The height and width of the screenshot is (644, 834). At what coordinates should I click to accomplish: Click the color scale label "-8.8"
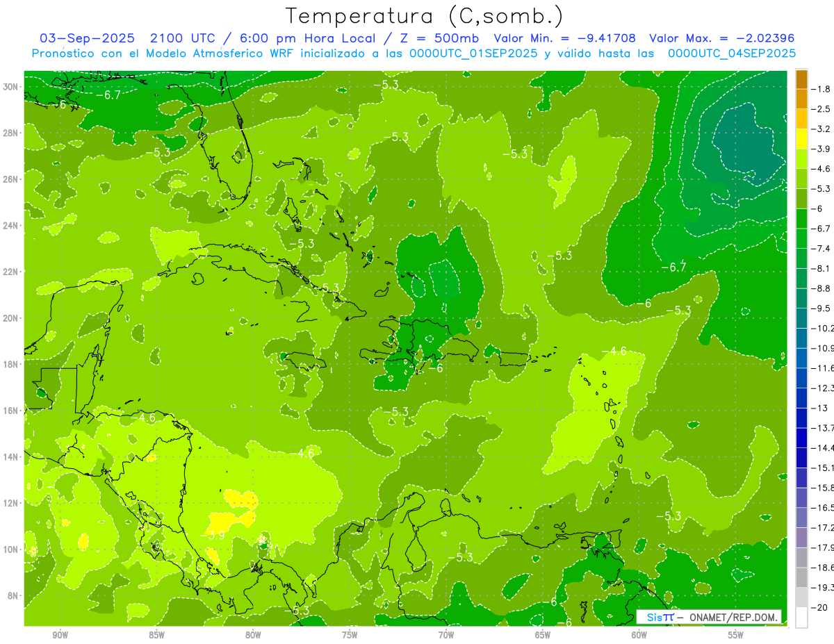pyautogui.click(x=821, y=288)
